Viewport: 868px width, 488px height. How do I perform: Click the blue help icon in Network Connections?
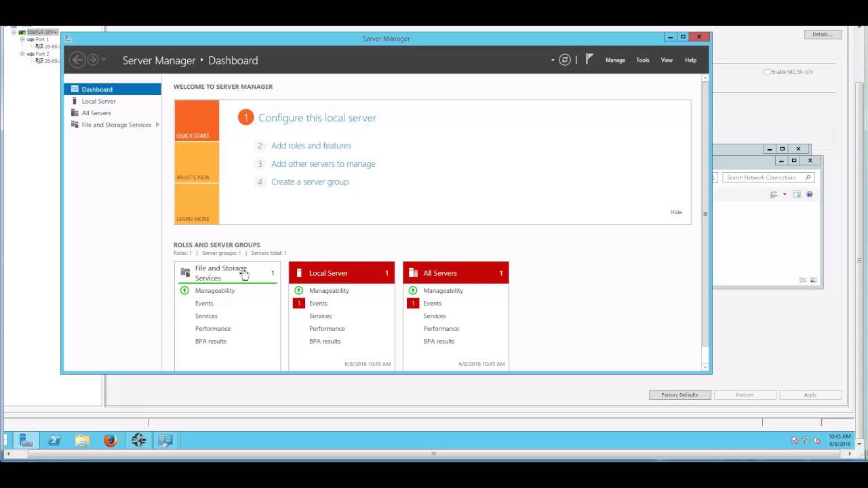[x=809, y=195]
